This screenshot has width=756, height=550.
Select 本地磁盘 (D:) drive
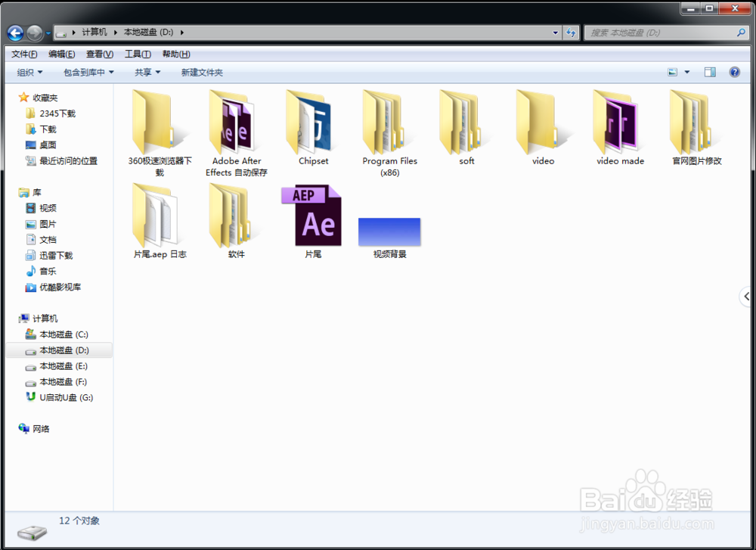[x=60, y=350]
